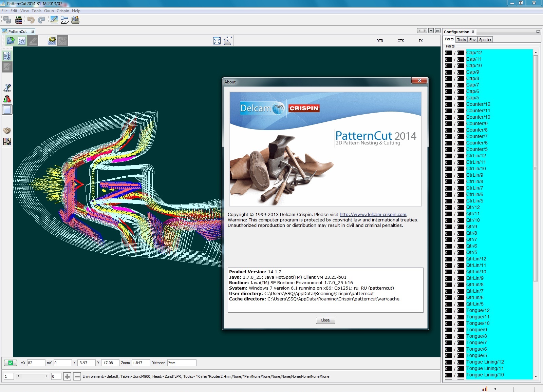Click the wrench and pencil sidebar tool
543x392 pixels.
7,88
